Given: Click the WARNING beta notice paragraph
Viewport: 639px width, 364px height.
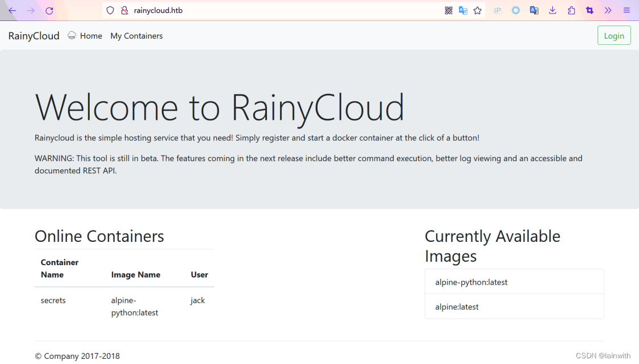Looking at the screenshot, I should coord(308,164).
